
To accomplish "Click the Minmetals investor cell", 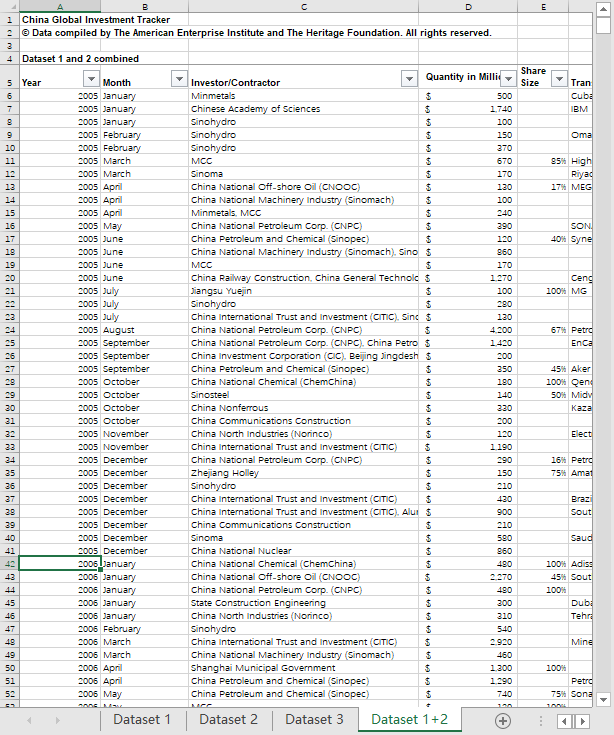I will (304, 96).
